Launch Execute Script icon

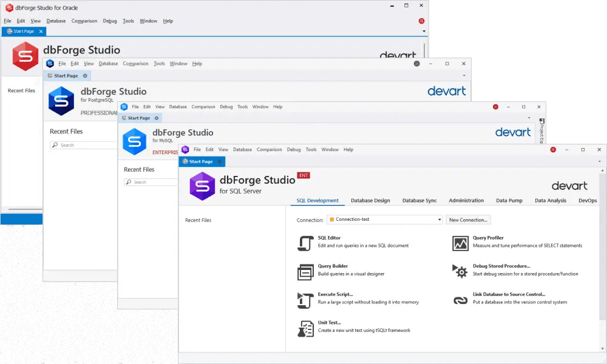tap(305, 300)
